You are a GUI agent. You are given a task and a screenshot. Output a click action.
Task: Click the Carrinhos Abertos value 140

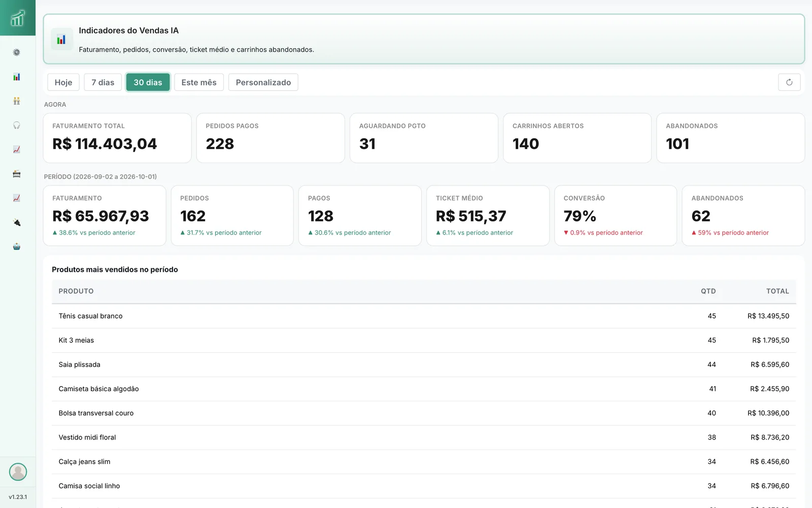click(x=526, y=144)
